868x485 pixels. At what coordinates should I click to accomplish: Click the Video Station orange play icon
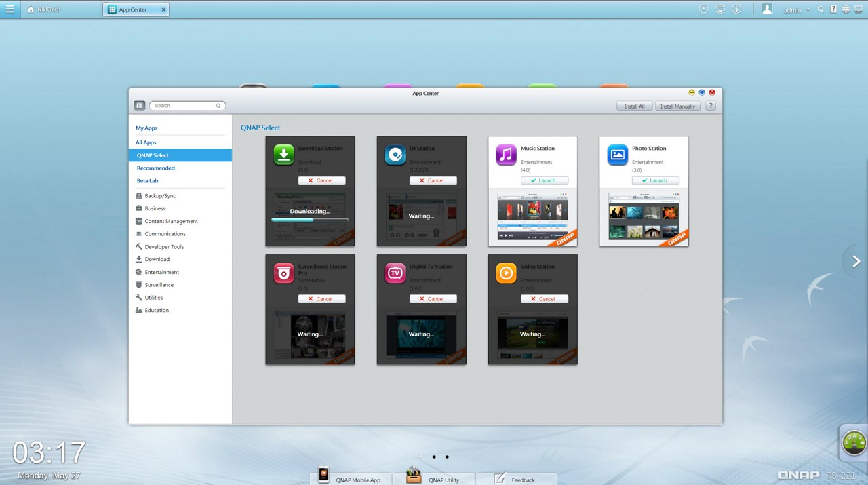(x=507, y=273)
